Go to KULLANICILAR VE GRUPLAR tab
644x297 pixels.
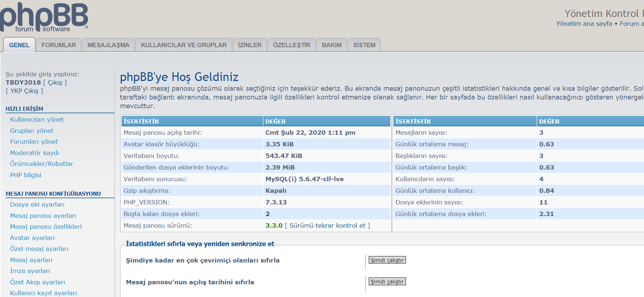pyautogui.click(x=184, y=45)
